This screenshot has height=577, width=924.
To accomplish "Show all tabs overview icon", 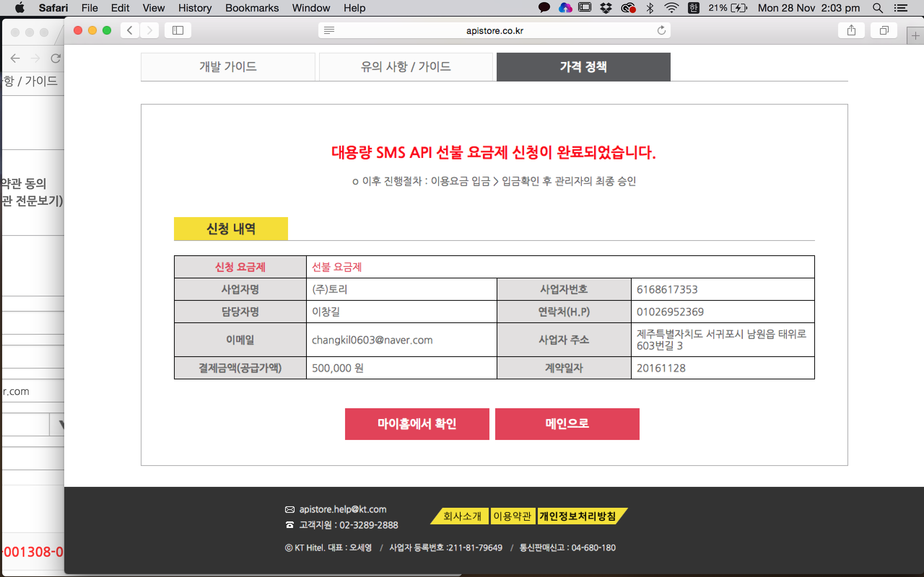I will pos(884,31).
